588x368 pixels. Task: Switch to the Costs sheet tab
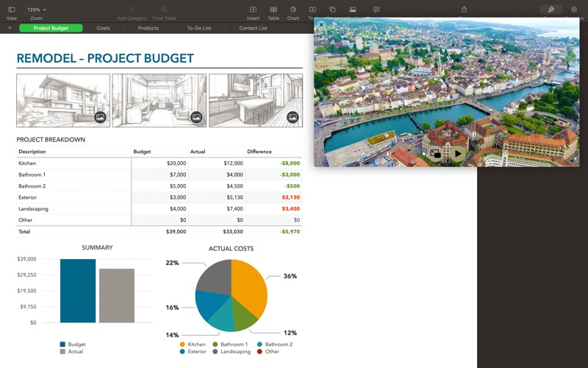pyautogui.click(x=103, y=28)
